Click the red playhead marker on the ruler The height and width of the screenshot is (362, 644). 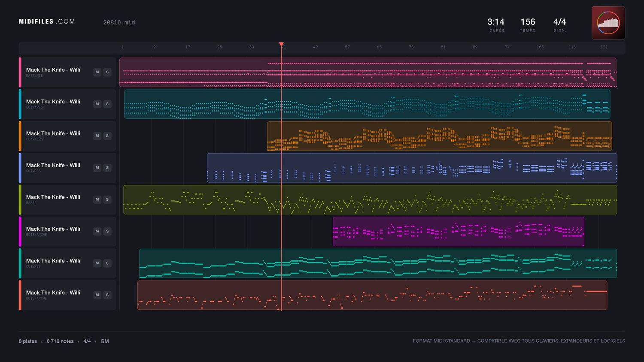(281, 45)
